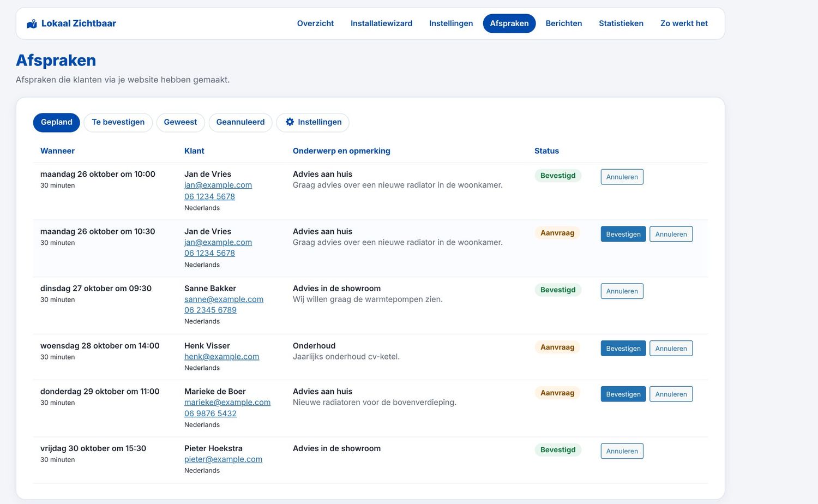Click the Wanneer column header
Screen dimensions: 818x504
point(57,151)
